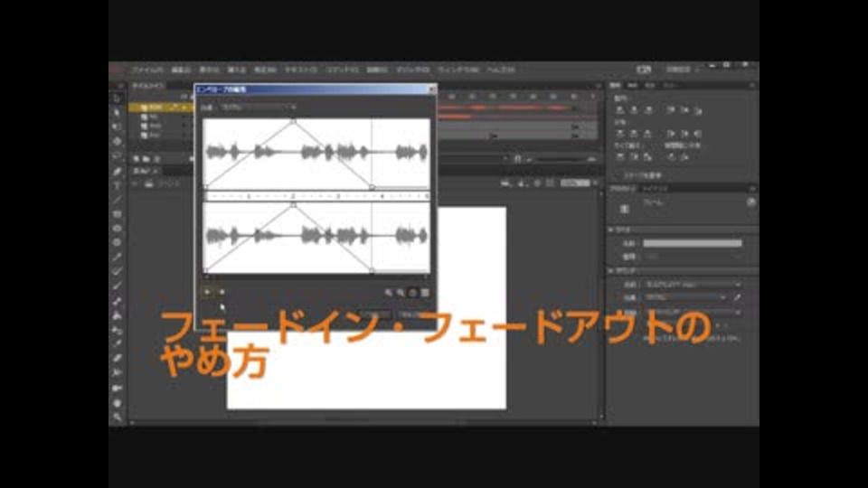Select the Paint Bucket tool
The width and height of the screenshot is (868, 488).
tap(117, 315)
